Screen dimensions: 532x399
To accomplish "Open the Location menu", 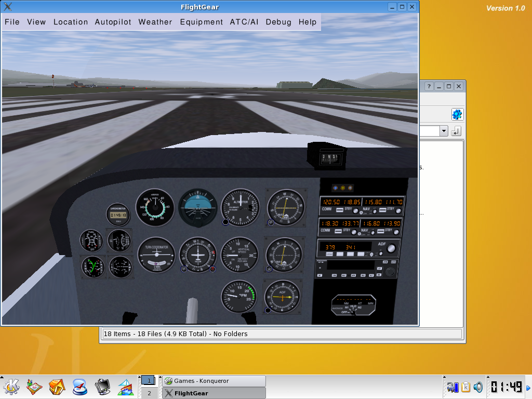I will click(x=71, y=22).
